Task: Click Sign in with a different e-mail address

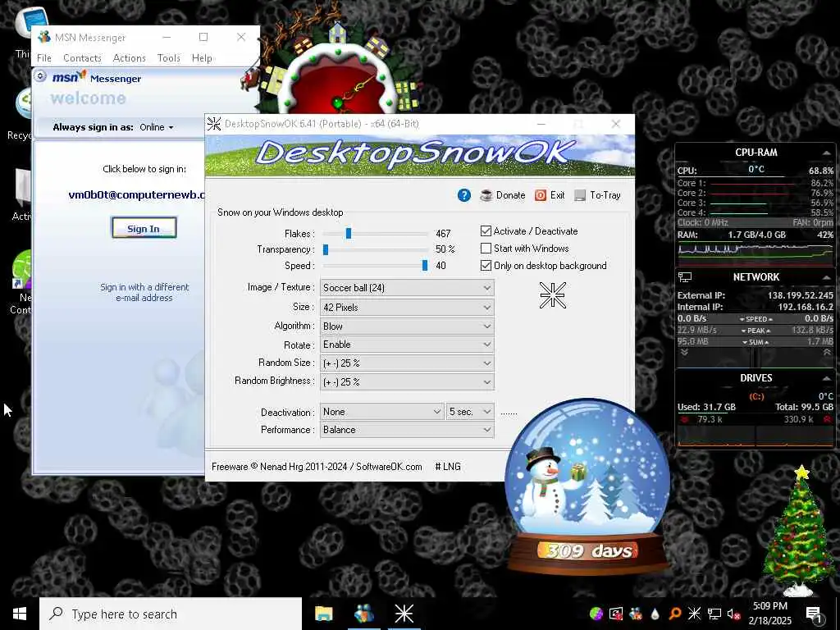Action: [x=144, y=293]
